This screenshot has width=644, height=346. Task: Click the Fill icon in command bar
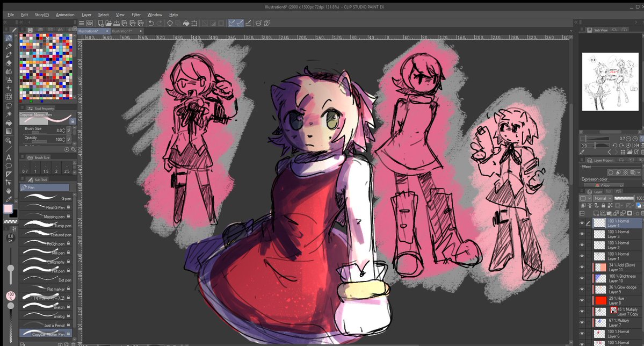pyautogui.click(x=186, y=24)
